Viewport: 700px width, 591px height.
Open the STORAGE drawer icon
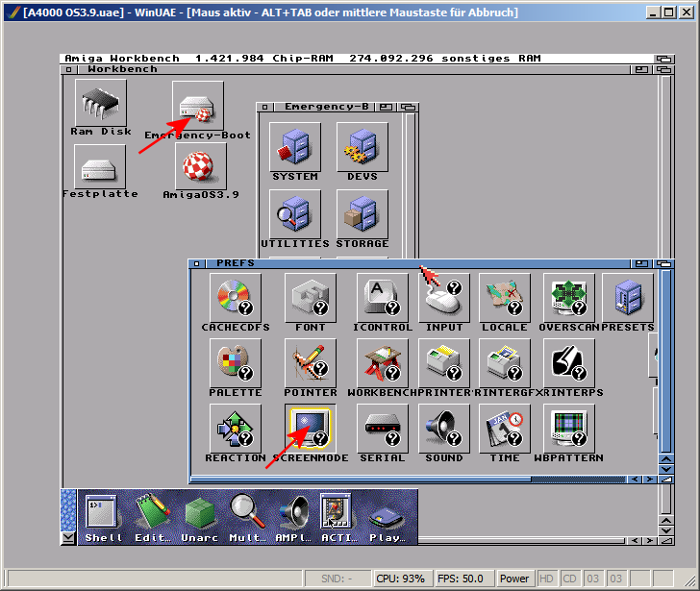(x=362, y=214)
